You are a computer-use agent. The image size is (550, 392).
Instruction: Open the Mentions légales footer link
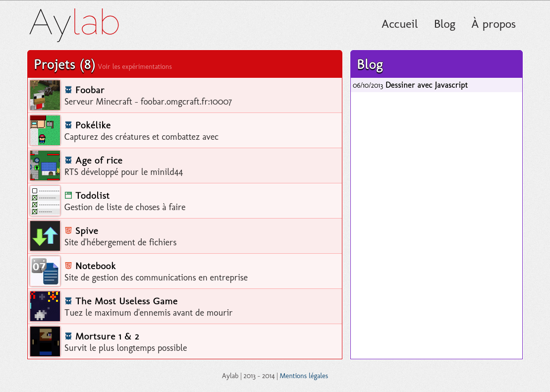tap(304, 376)
